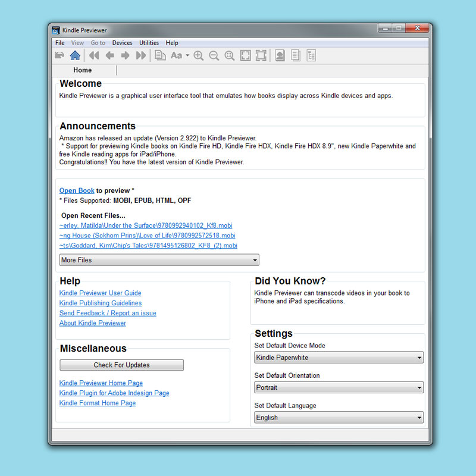Select the Home tab
The height and width of the screenshot is (476, 476).
pyautogui.click(x=83, y=70)
